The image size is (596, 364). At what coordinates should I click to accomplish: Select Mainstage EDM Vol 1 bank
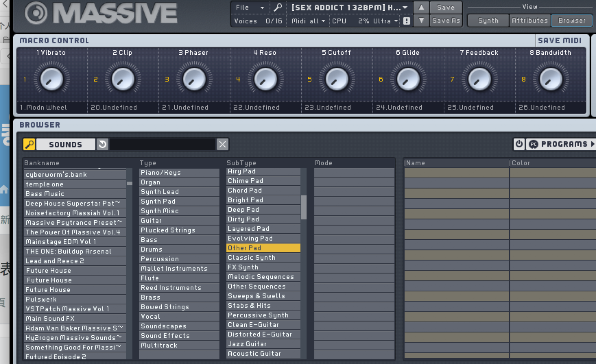(75, 242)
